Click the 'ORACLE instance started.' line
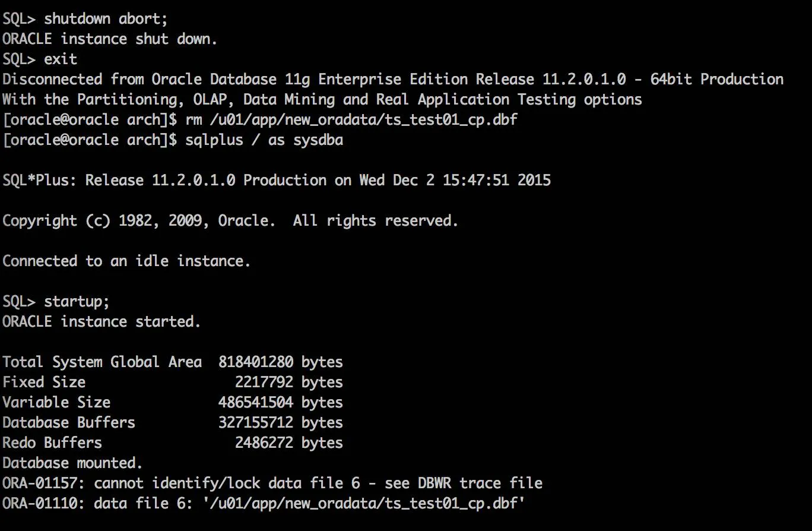 point(101,322)
